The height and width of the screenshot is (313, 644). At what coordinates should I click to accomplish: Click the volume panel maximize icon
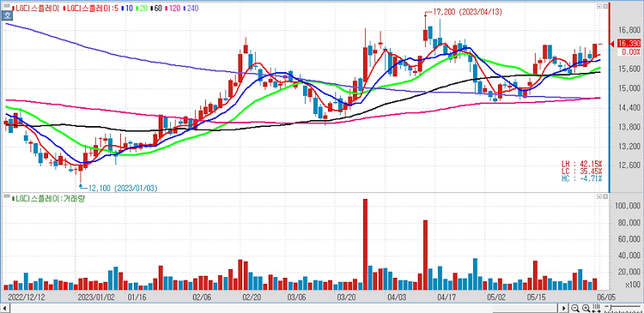(x=605, y=197)
